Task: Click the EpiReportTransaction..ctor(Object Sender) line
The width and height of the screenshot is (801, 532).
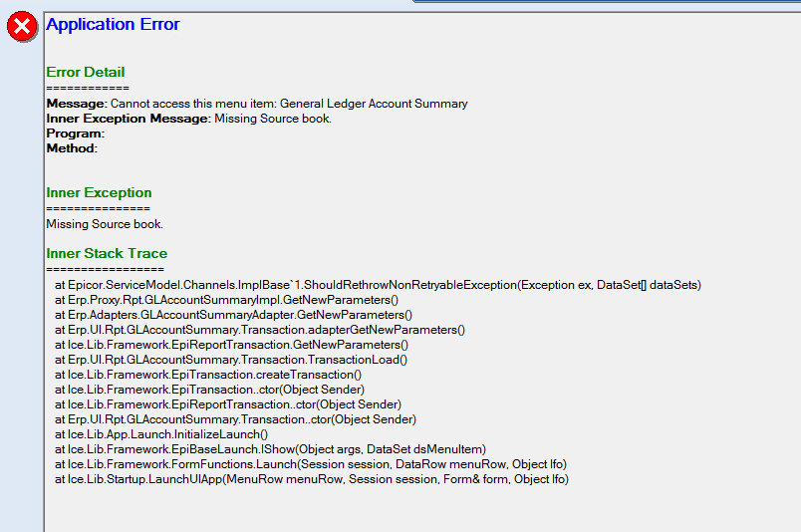Action: click(x=228, y=404)
